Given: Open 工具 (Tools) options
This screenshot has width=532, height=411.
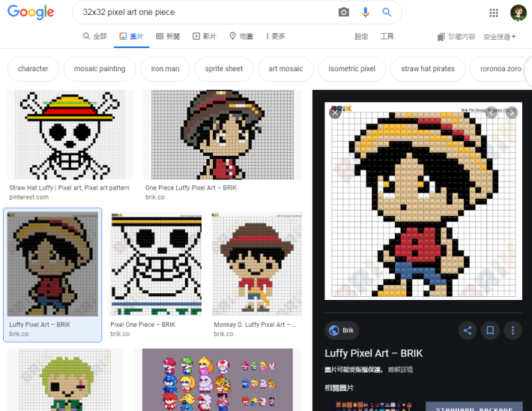Looking at the screenshot, I should (387, 36).
